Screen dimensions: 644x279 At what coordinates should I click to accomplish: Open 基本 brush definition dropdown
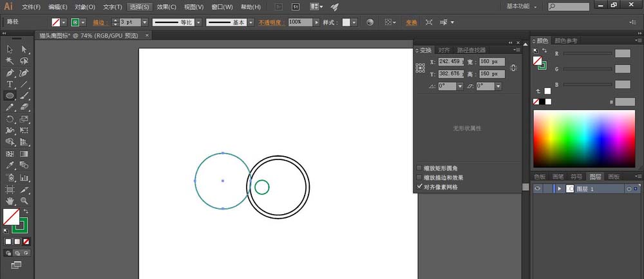coord(251,22)
